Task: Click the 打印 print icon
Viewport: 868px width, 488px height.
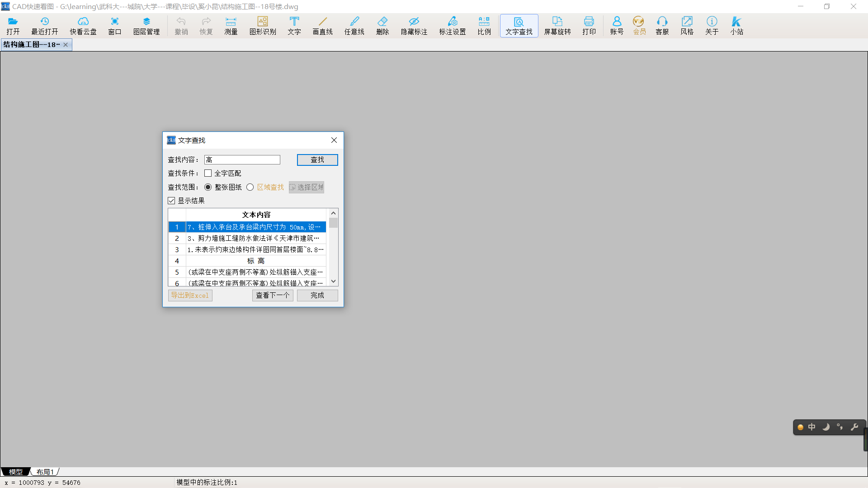Action: 589,26
